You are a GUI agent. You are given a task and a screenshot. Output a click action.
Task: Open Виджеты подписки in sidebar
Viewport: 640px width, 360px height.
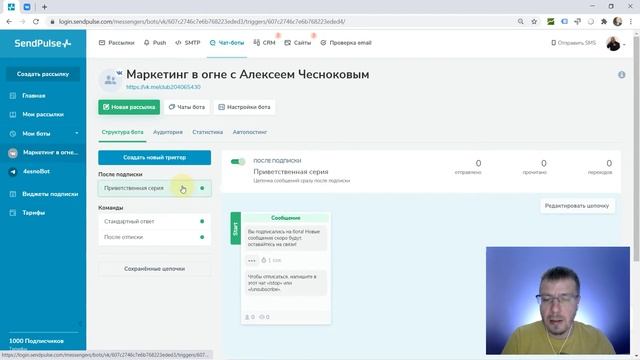50,194
